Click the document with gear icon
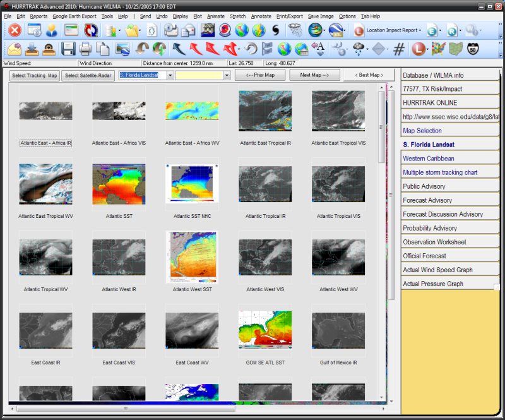This screenshot has height=420, width=505. click(151, 30)
